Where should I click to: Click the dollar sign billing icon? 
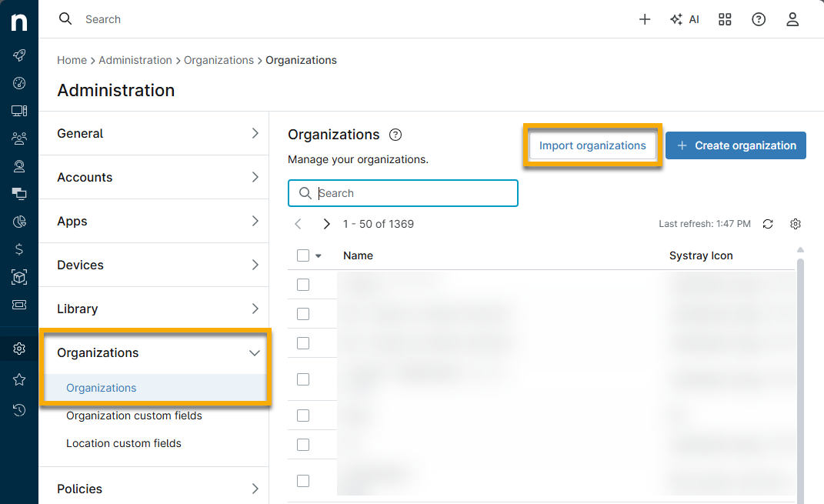[18, 249]
